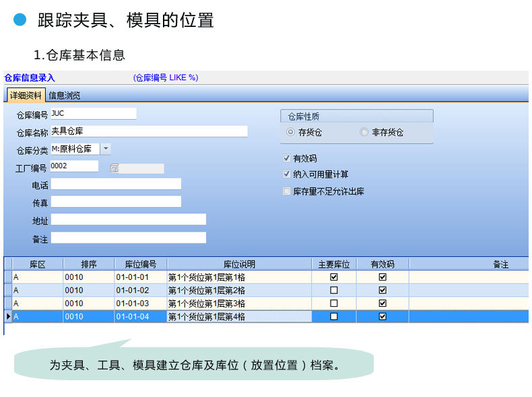Click the factory number lookup icon
Screen dimensions: 532x397
tap(114, 168)
